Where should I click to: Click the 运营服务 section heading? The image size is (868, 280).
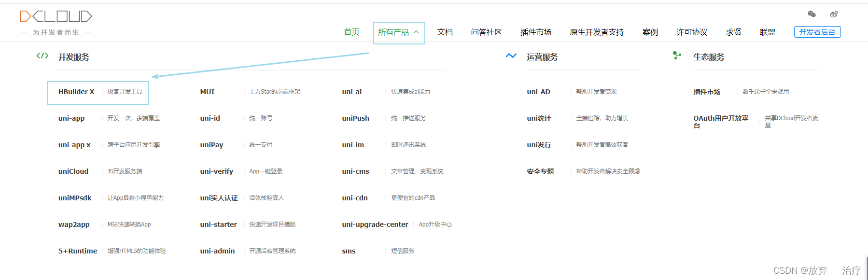click(542, 57)
